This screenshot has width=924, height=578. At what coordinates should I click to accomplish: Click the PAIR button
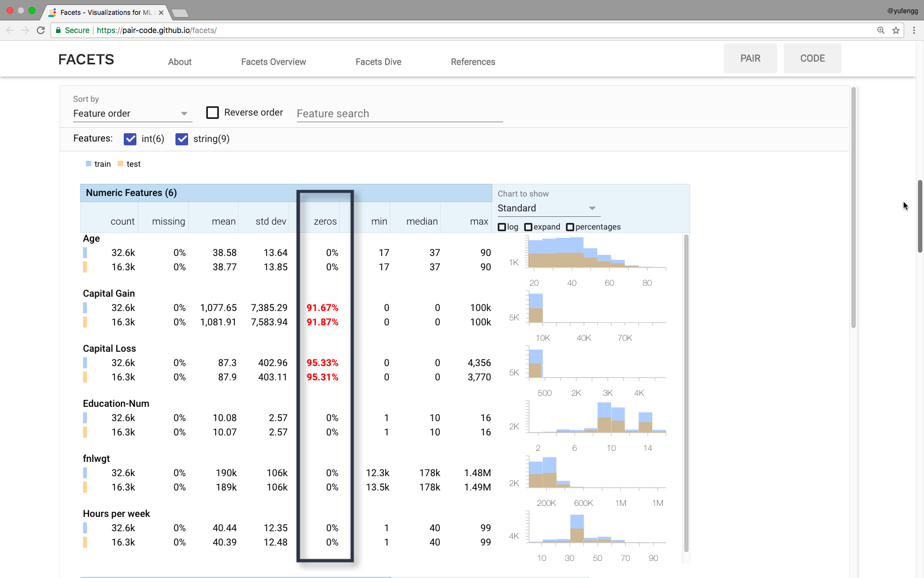[750, 58]
